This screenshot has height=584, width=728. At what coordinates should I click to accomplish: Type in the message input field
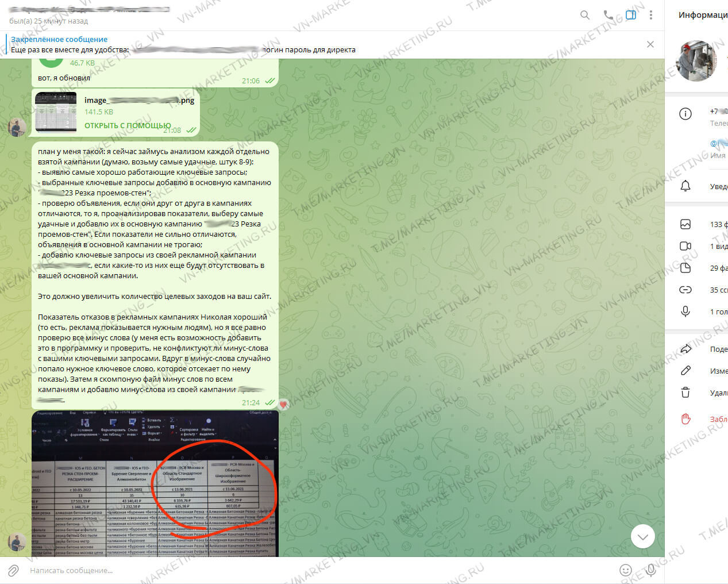287,570
